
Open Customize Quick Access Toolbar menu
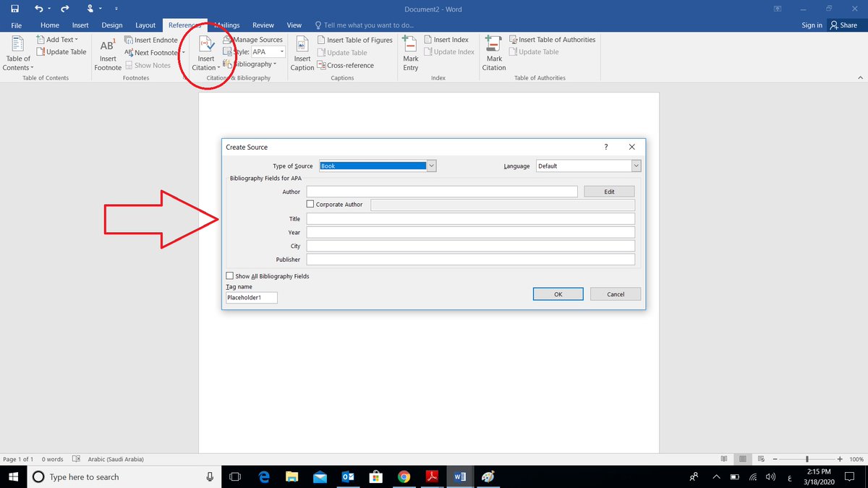point(117,9)
